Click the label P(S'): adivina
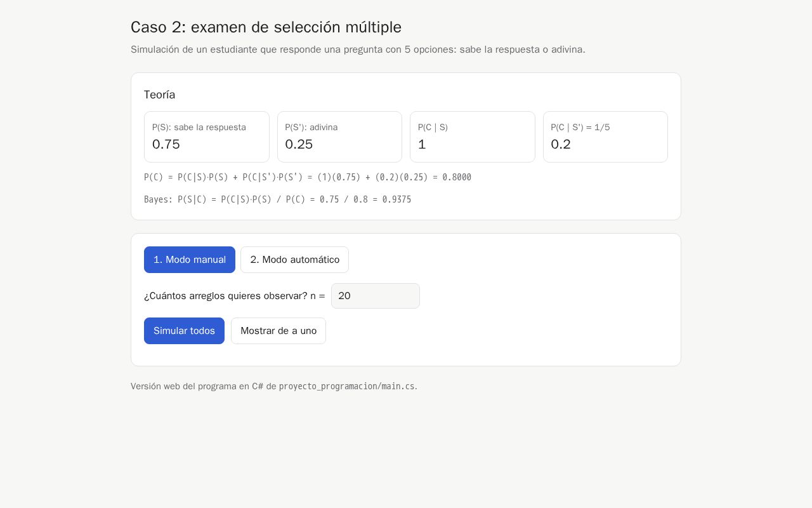812x508 pixels. [311, 127]
